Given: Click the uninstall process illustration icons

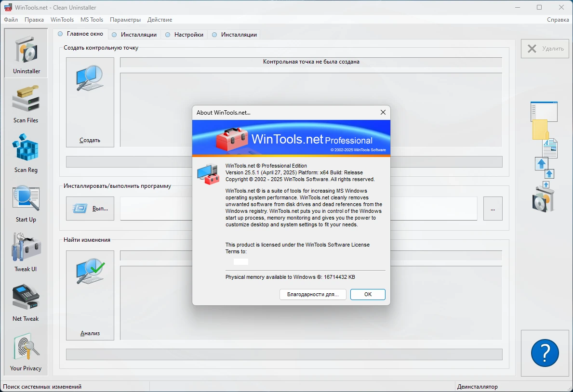Looking at the screenshot, I should tap(544, 157).
